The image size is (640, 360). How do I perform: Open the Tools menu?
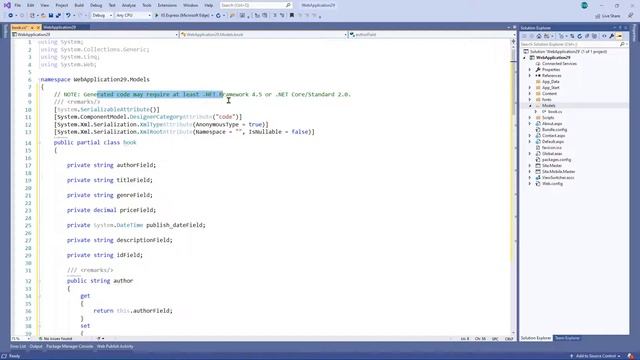147,5
